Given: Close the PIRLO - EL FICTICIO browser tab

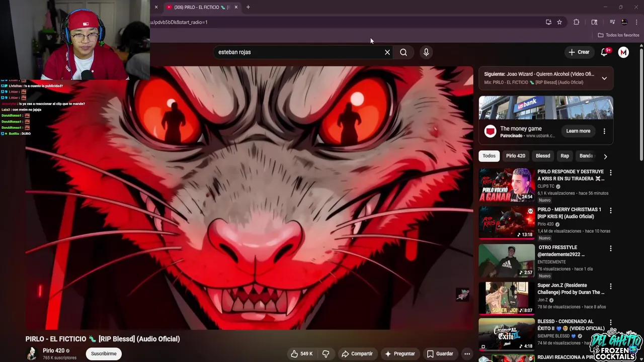Looking at the screenshot, I should point(236,7).
